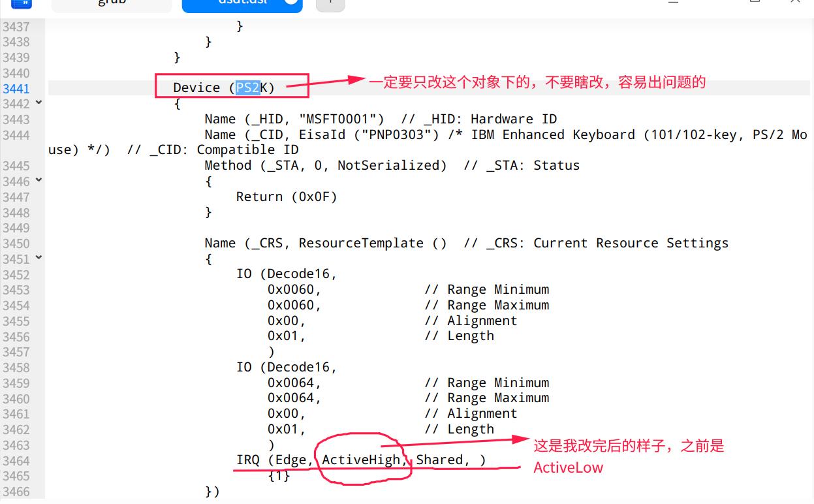Click IO (Decode16, on line 3452
The image size is (814, 504).
[x=287, y=274]
